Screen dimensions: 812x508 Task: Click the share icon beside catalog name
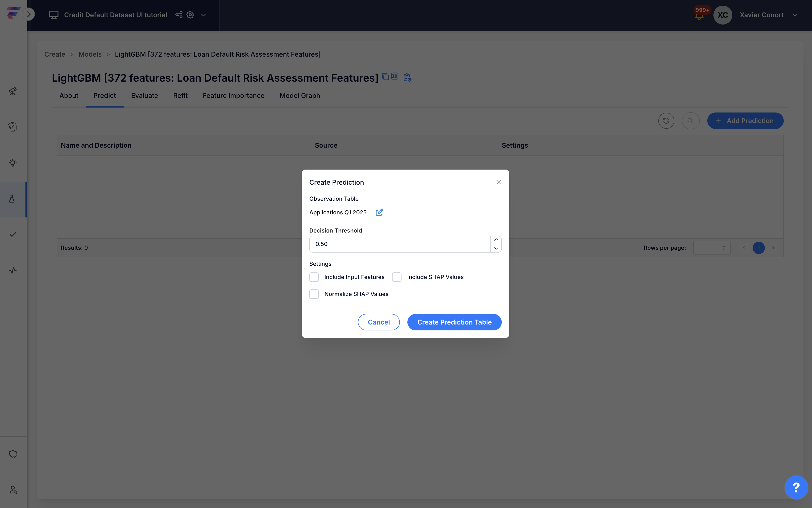click(x=179, y=15)
